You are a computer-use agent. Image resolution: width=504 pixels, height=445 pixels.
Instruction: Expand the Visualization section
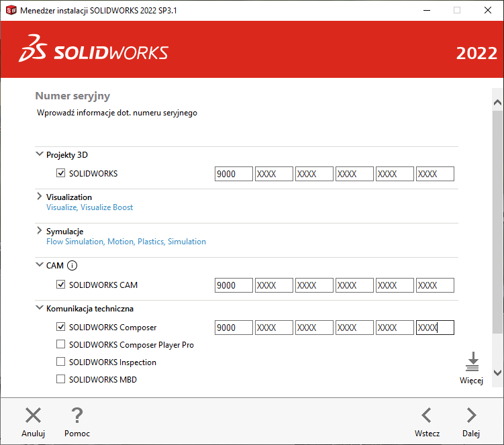(39, 196)
